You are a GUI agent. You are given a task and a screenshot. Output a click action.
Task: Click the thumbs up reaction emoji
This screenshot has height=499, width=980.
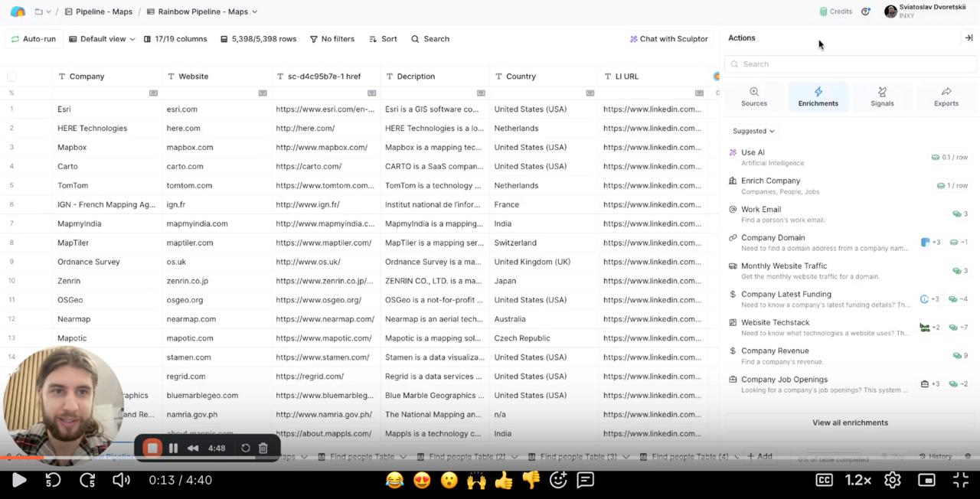click(503, 480)
